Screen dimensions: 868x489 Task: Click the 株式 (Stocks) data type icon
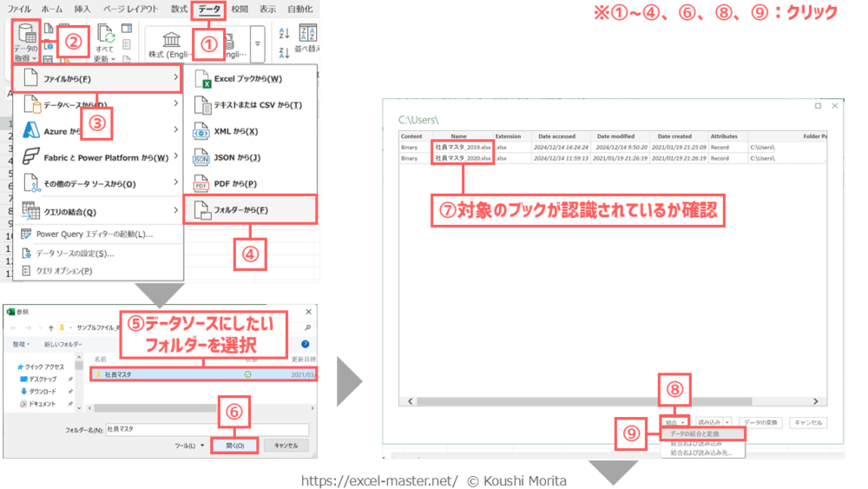(x=170, y=42)
